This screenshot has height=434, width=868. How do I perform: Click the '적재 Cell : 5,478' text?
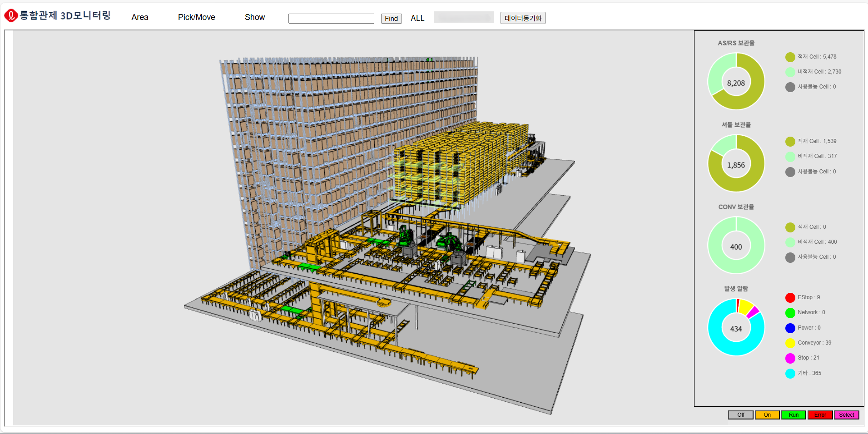[817, 57]
